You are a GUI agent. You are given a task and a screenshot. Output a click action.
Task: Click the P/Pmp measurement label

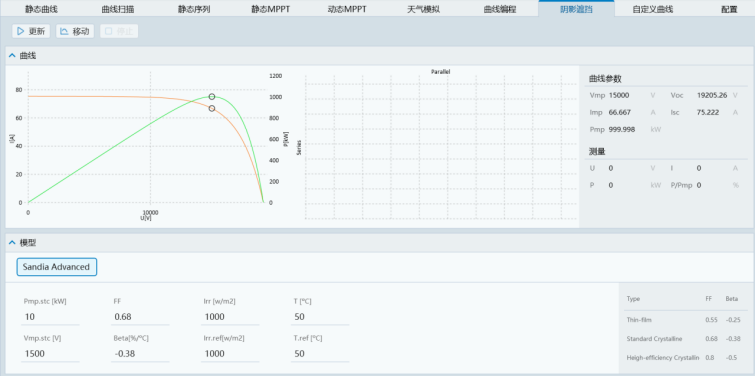tap(681, 185)
